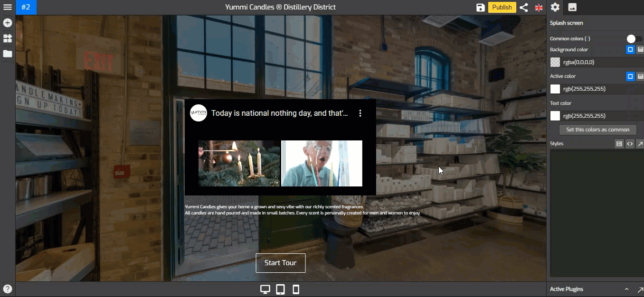Switch to desktop preview mode
The height and width of the screenshot is (297, 644).
pos(265,289)
